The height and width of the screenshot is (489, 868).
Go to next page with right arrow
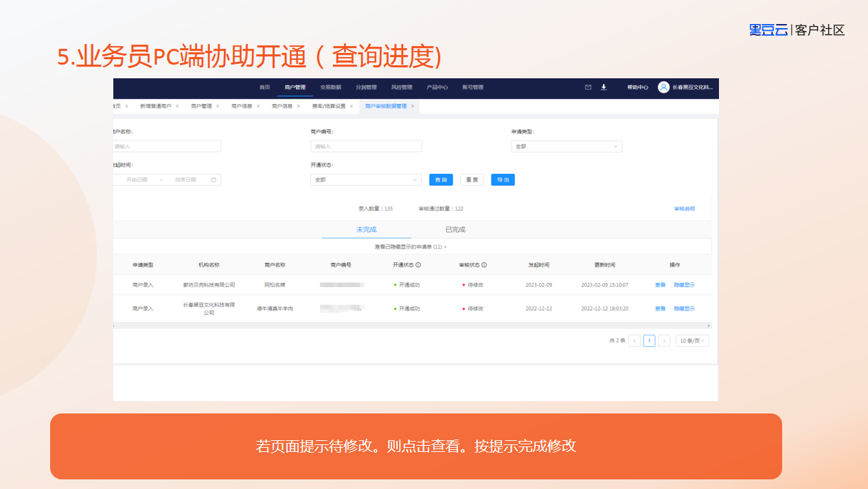[x=664, y=341]
